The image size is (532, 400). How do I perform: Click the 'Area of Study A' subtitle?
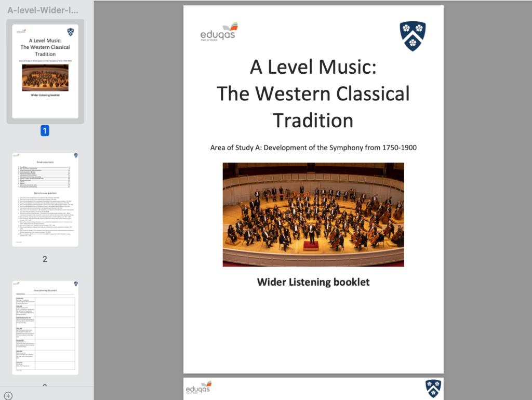[x=313, y=148]
